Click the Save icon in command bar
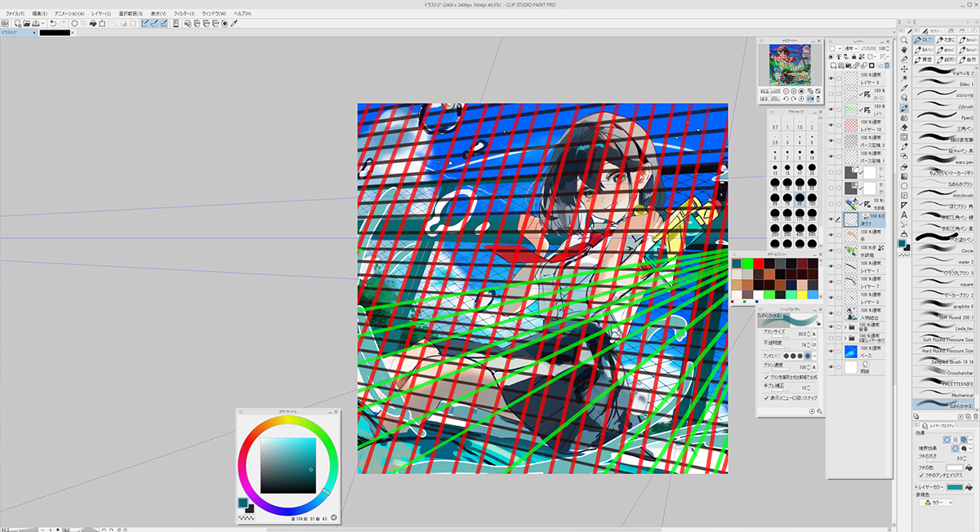Viewport: 980px width, 532px height. click(38, 24)
